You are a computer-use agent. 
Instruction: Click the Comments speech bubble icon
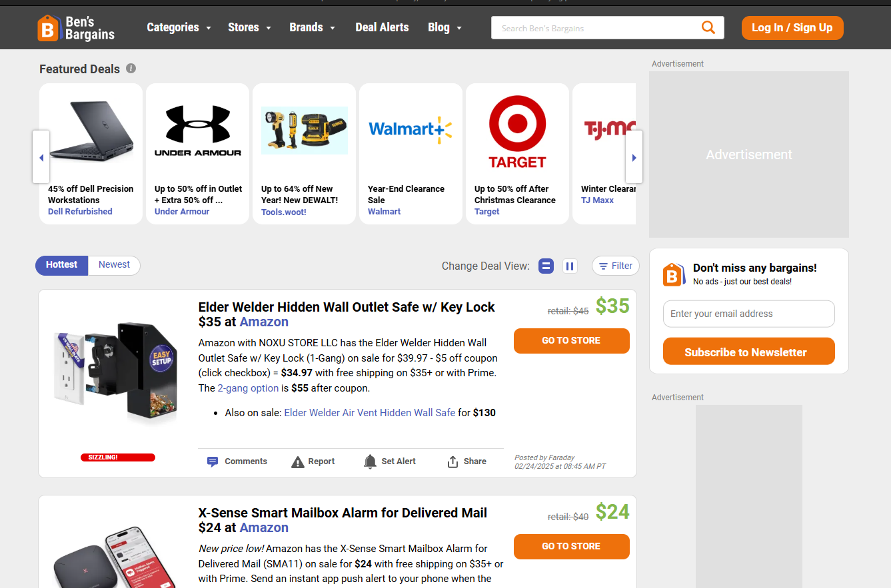coord(213,461)
